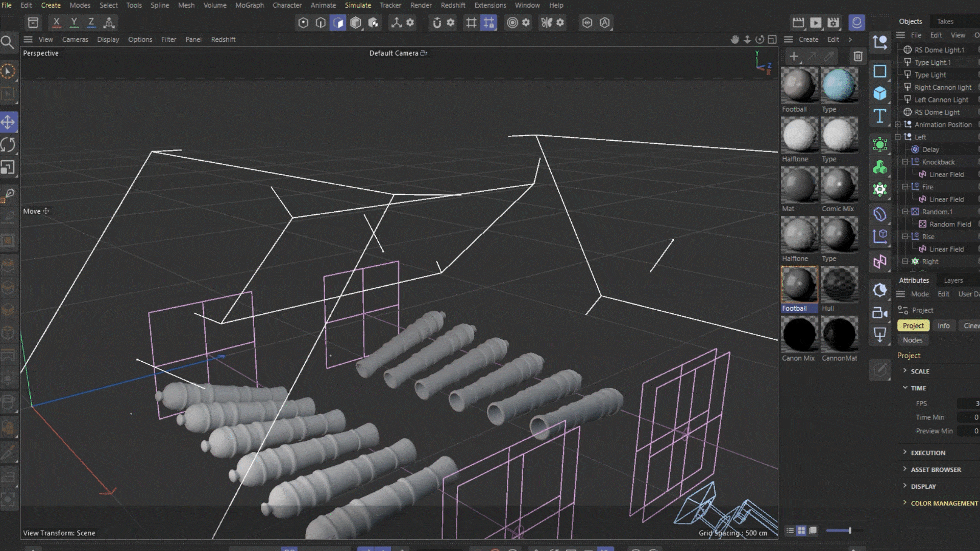Viewport: 980px width, 551px height.
Task: Toggle Z axis lock
Action: click(x=91, y=22)
